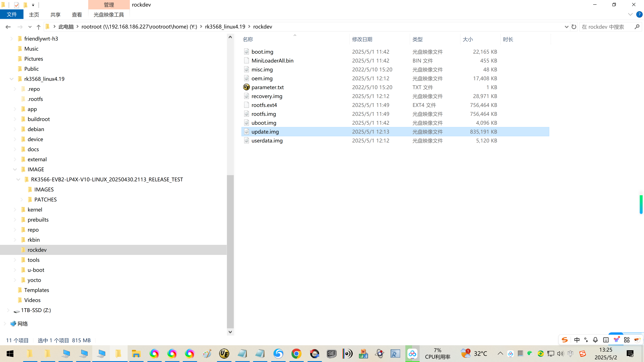Expand the kernel folder in the tree

[x=15, y=210]
